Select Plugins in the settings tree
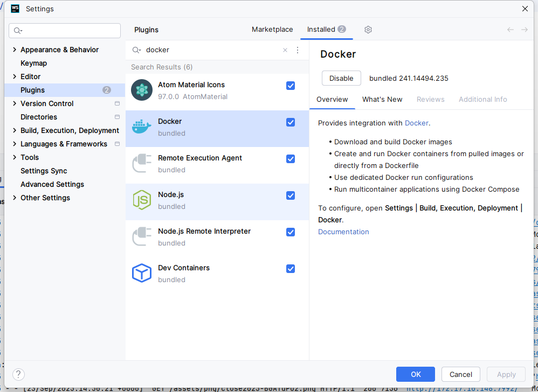The height and width of the screenshot is (392, 538). pos(65,90)
